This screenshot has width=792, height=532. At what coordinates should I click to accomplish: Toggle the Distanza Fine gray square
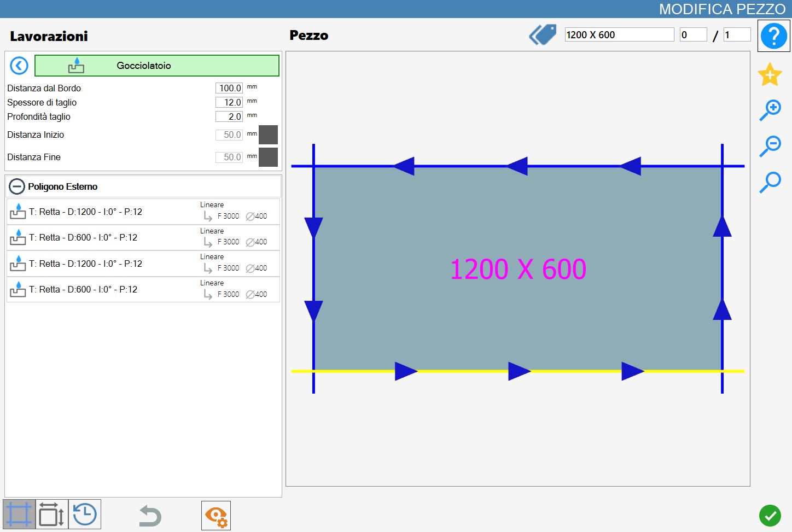pos(268,157)
